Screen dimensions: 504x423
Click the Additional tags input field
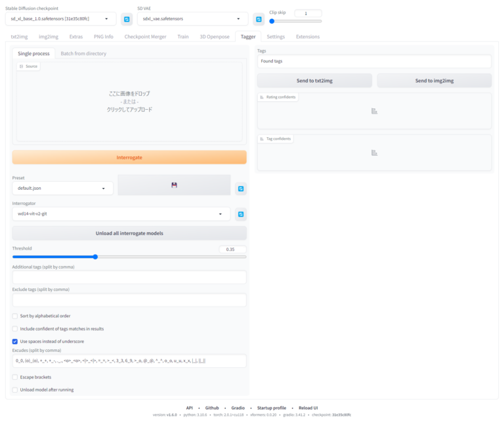pyautogui.click(x=129, y=277)
